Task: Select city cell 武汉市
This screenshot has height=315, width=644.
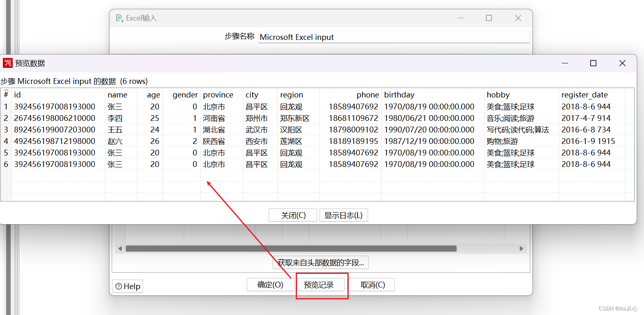Action: click(x=260, y=130)
